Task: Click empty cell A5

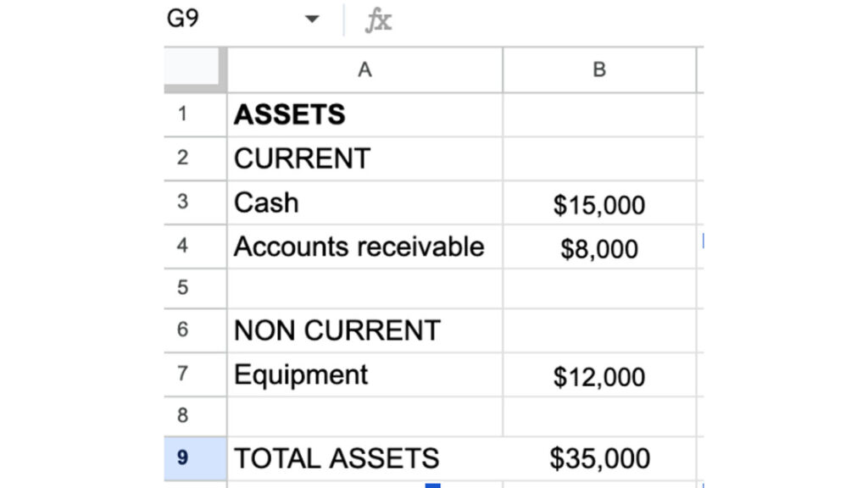Action: [x=364, y=288]
